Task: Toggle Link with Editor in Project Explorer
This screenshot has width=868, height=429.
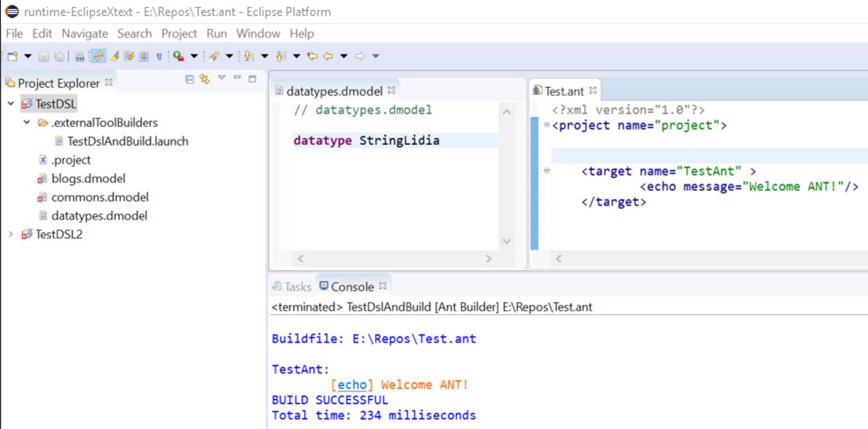Action: (204, 79)
